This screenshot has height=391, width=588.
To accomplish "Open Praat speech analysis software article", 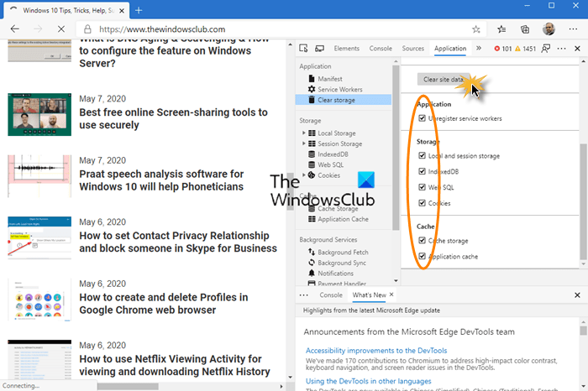I will tap(161, 180).
